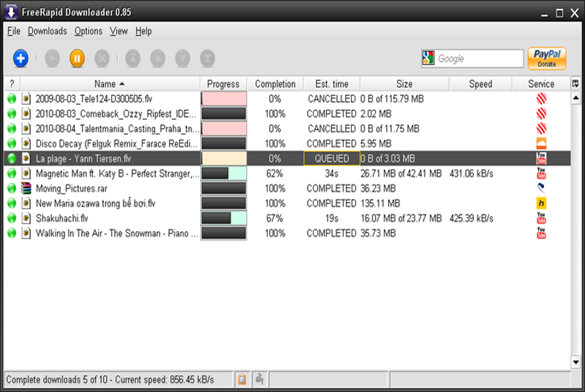Click the Move to top toolbar icon

(133, 59)
